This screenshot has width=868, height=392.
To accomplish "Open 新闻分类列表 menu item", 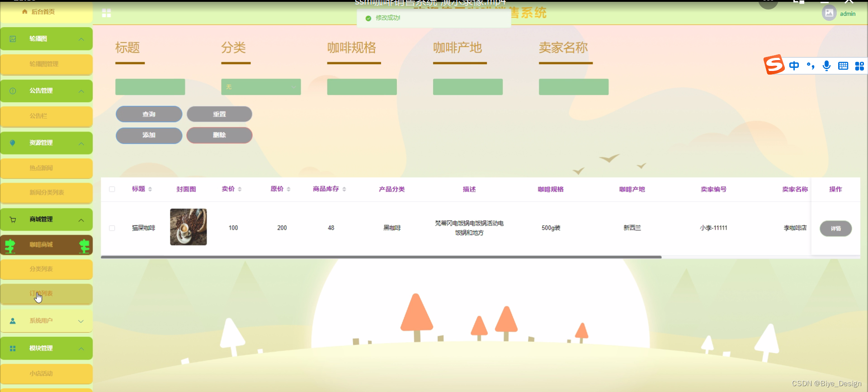I will 46,193.
